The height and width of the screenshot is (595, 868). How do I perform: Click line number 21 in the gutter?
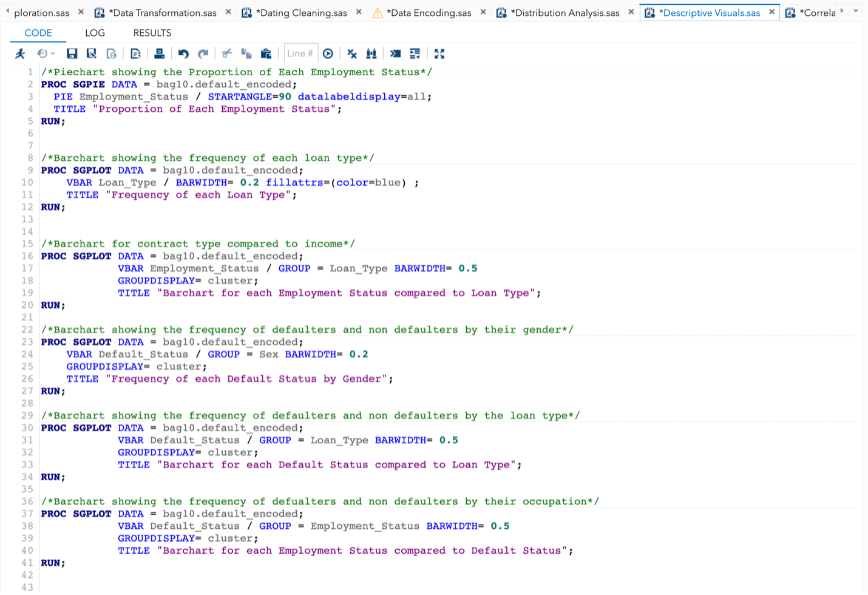click(x=27, y=318)
